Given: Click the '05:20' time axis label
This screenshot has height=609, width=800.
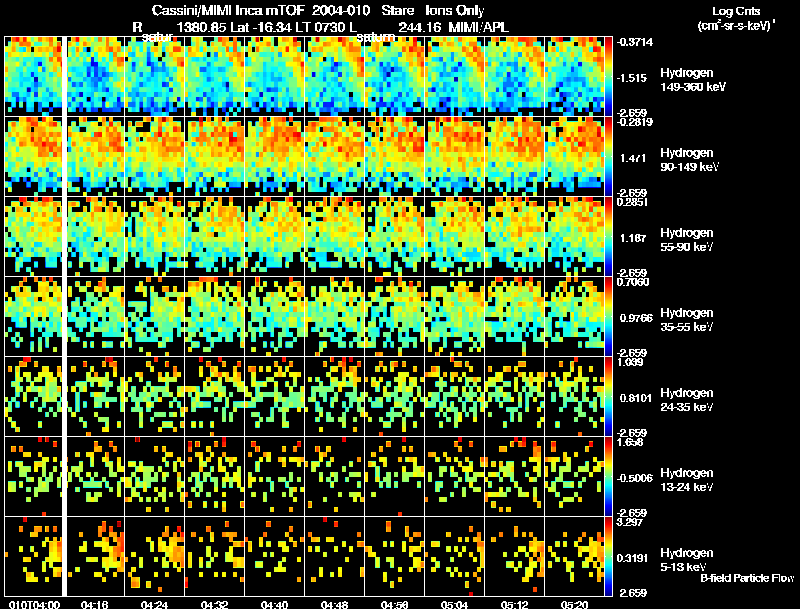Looking at the screenshot, I should pyautogui.click(x=574, y=605).
